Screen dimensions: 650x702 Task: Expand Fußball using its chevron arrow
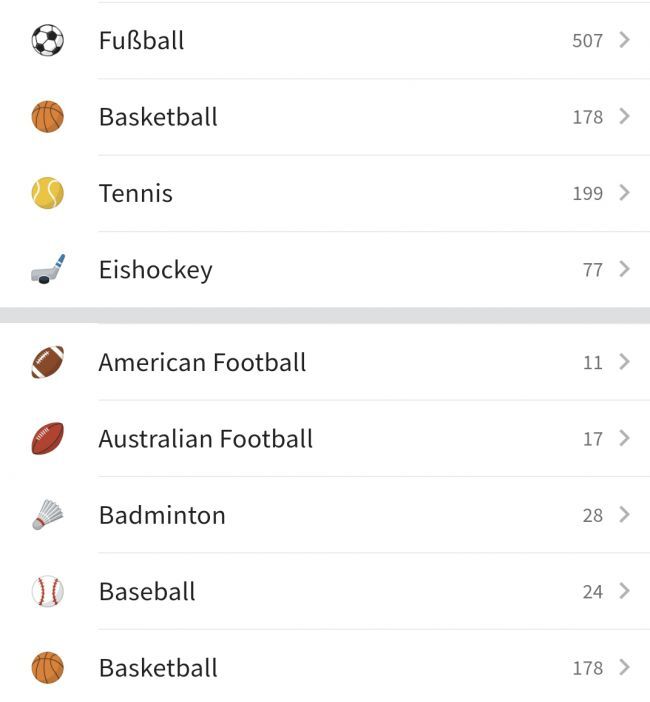coord(624,40)
